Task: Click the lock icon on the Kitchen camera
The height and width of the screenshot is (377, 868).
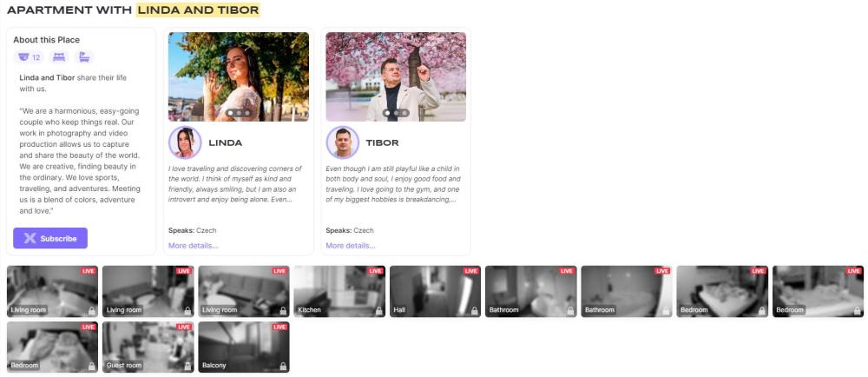Action: click(378, 311)
